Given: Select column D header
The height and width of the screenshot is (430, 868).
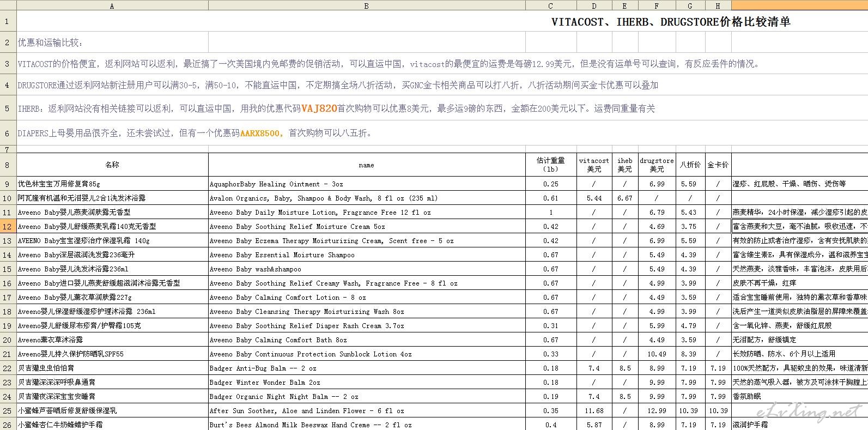Looking at the screenshot, I should (594, 5).
